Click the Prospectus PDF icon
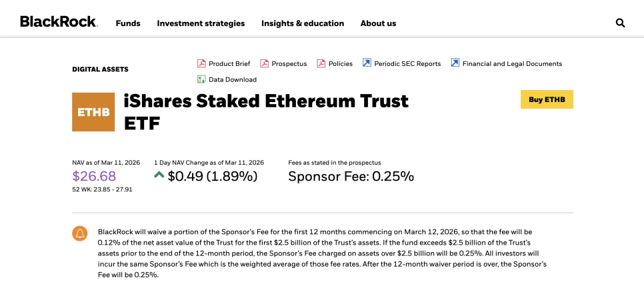 point(264,63)
